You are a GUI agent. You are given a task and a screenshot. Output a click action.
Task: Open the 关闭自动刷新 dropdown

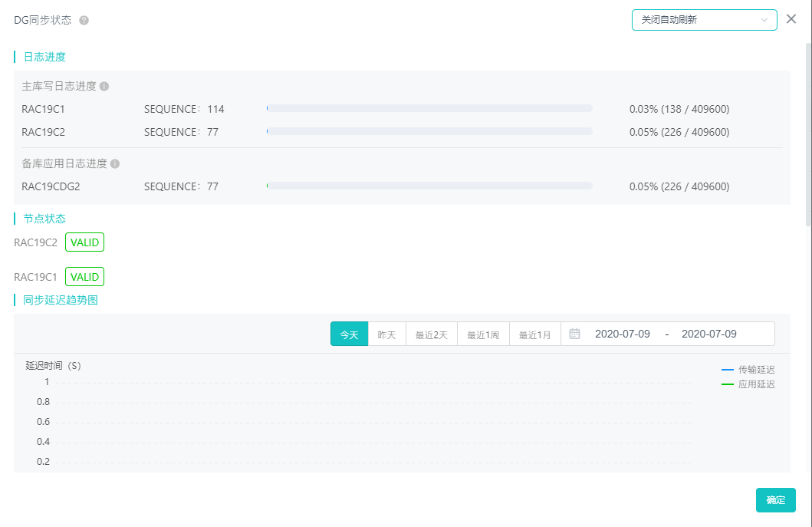point(705,20)
